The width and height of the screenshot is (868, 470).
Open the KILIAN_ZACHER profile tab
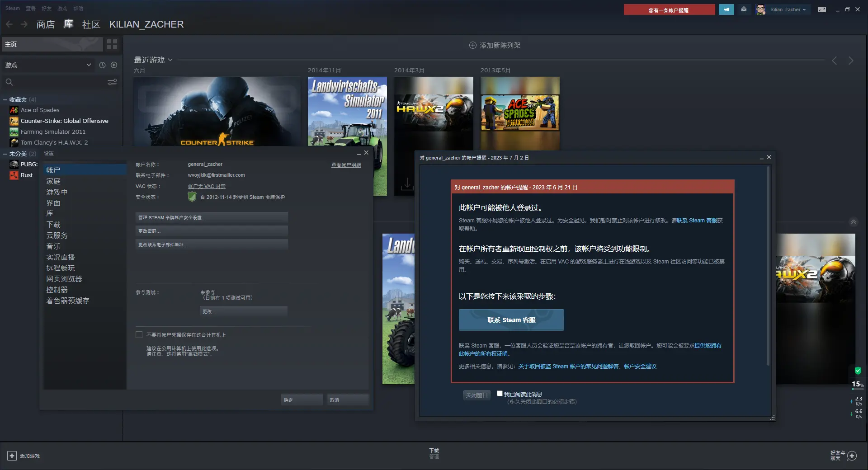click(146, 24)
